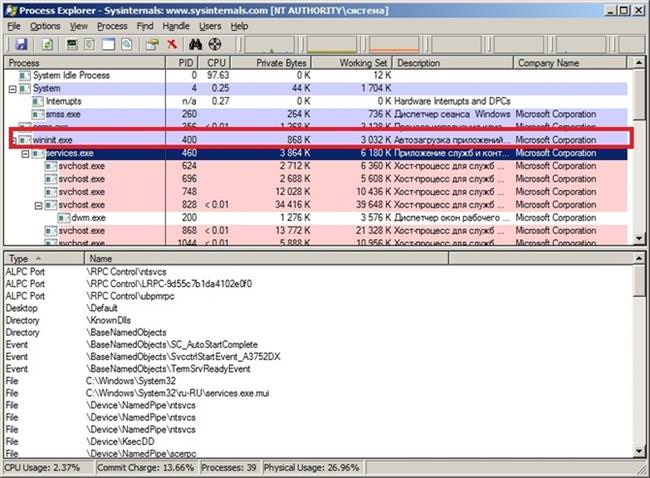Select the System Idle Process row

pyautogui.click(x=315, y=75)
